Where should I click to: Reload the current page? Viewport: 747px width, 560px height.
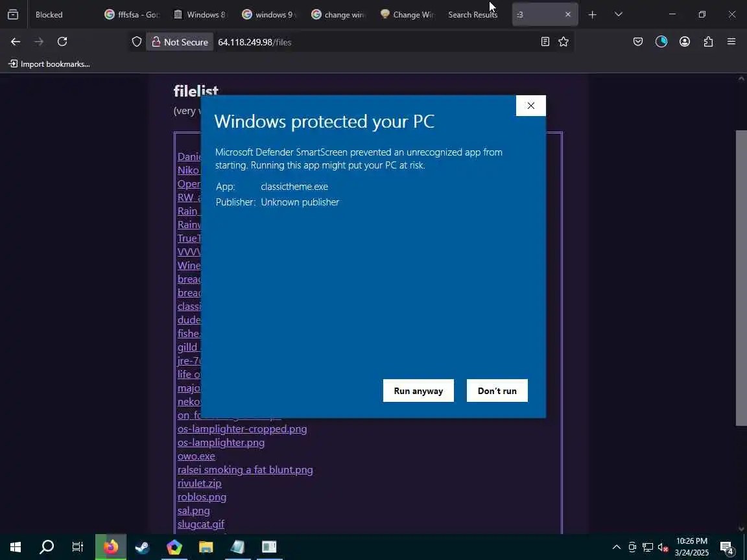[62, 42]
